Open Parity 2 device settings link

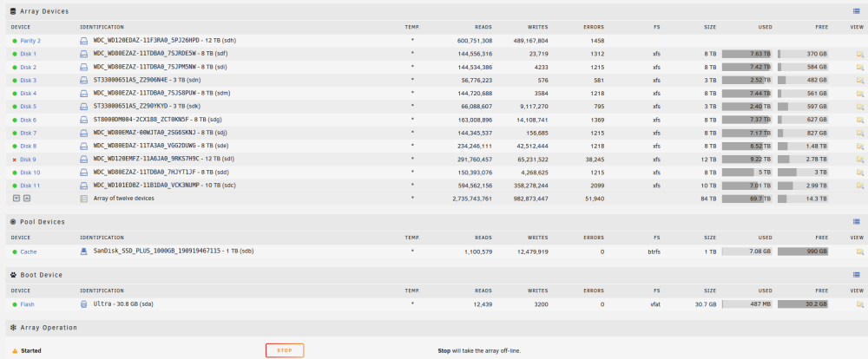pyautogui.click(x=30, y=41)
